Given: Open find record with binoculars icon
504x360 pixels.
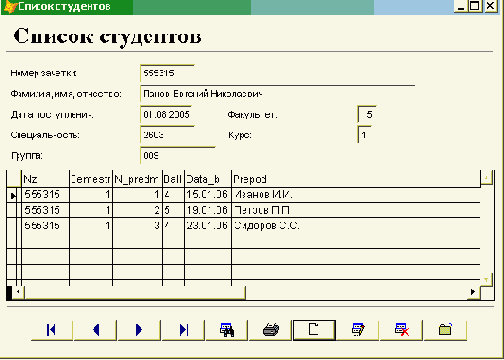Looking at the screenshot, I should [x=227, y=330].
